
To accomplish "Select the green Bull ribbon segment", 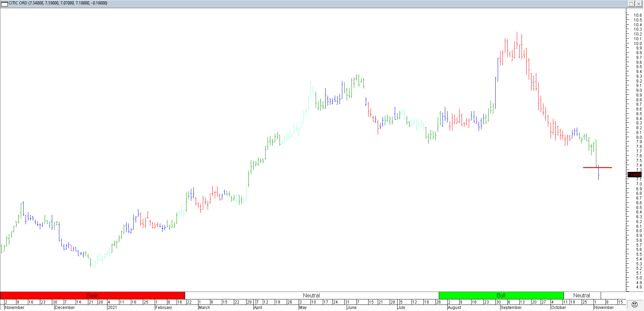I will 501,295.
